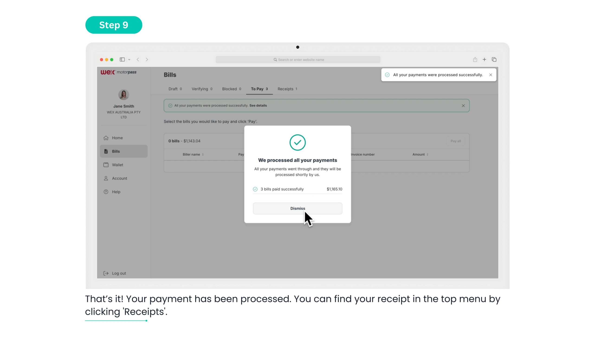Go to the Blocked tab
The height and width of the screenshot is (364, 594).
pyautogui.click(x=231, y=89)
